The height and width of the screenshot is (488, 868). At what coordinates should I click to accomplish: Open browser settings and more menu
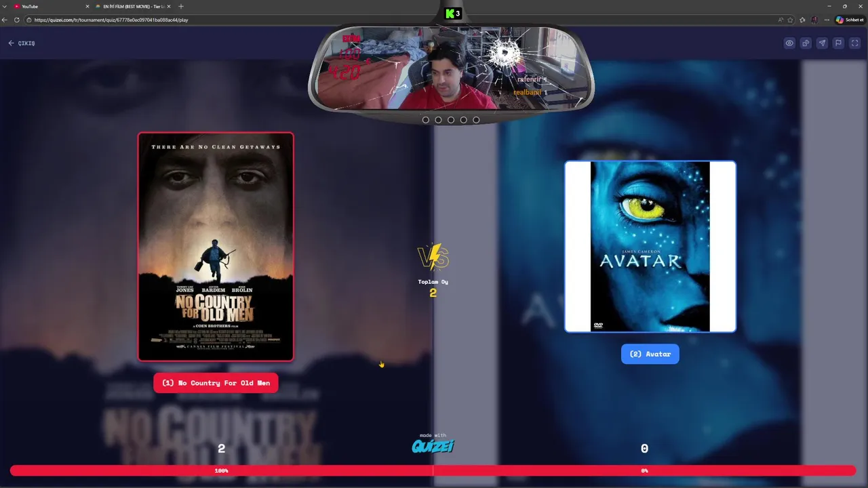coord(827,20)
